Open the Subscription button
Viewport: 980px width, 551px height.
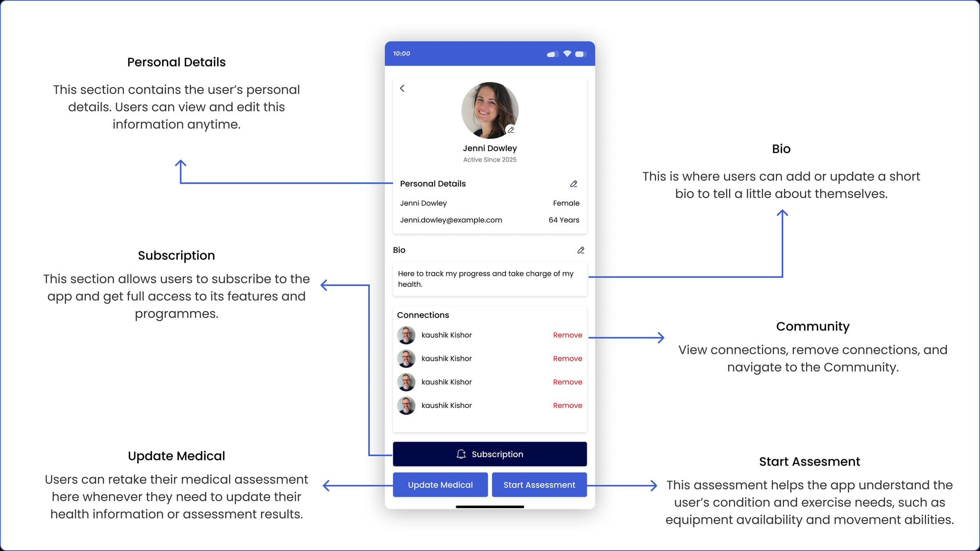490,454
